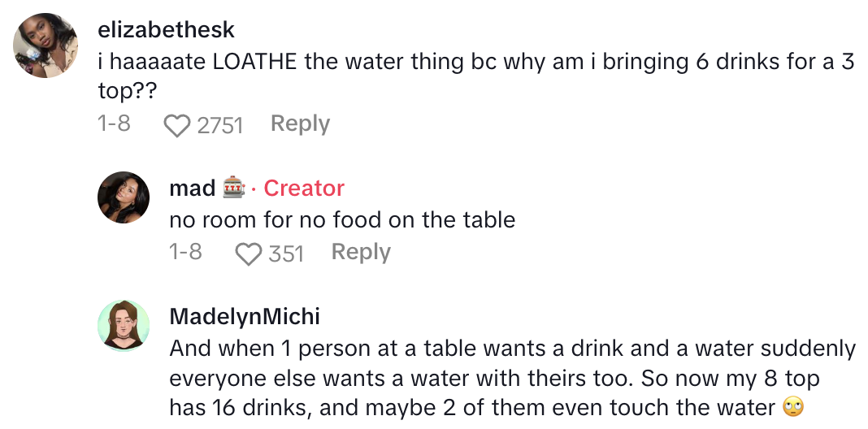Viewport: 868px width, 429px height.
Task: Visit the MadelynMichi username link
Action: pyautogui.click(x=245, y=316)
